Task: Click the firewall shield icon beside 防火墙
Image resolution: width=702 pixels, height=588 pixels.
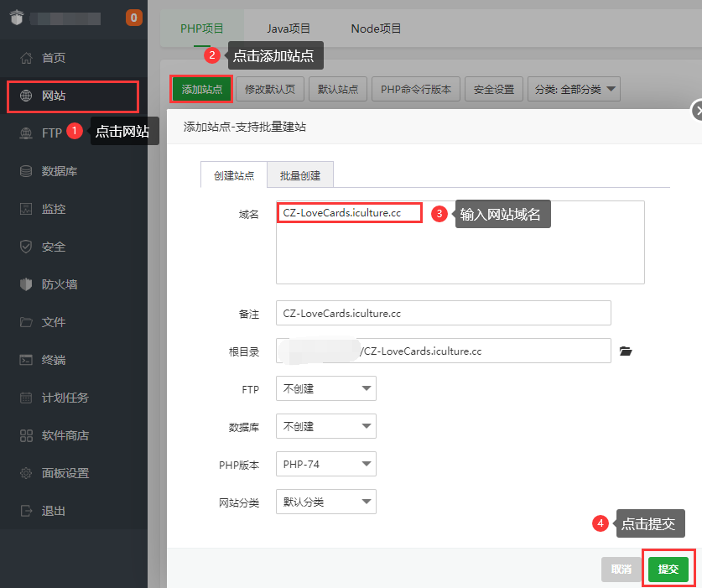Action: (x=26, y=284)
